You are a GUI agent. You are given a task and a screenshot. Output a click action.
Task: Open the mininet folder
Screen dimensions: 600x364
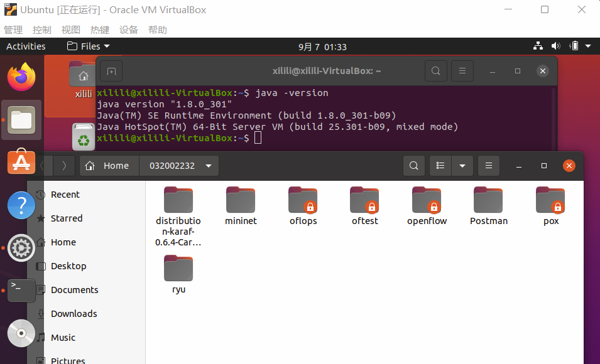(x=241, y=206)
